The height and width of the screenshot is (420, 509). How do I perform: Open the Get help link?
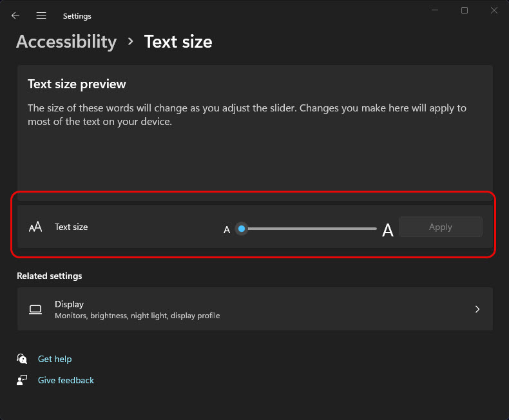pos(55,359)
